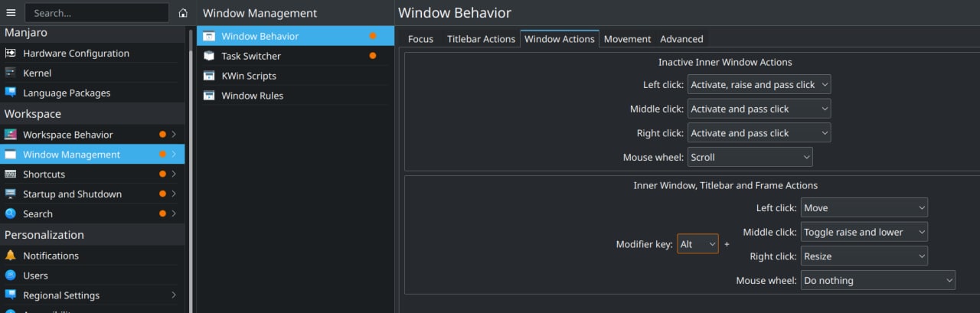Expand Workspace Behavior submenu chevron

pos(175,135)
